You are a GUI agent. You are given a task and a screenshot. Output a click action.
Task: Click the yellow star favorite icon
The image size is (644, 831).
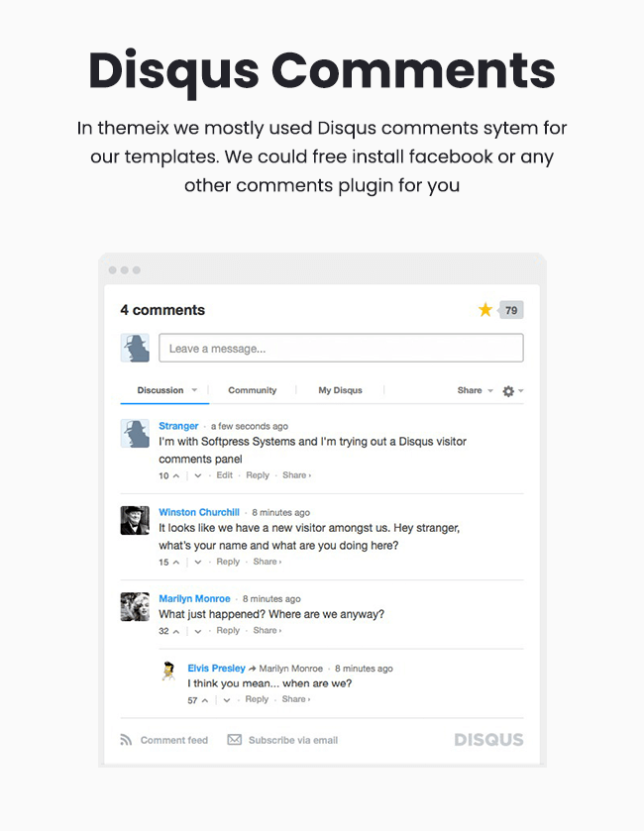tap(485, 309)
